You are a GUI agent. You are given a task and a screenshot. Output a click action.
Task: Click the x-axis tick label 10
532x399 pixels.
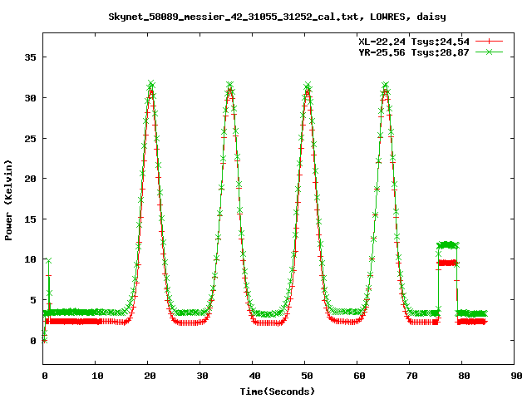click(97, 376)
